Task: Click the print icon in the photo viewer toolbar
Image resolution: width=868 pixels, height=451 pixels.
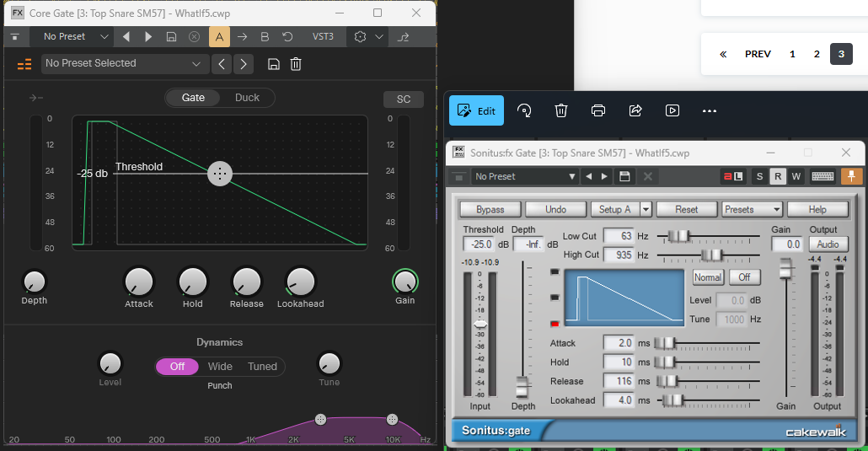Action: [598, 110]
